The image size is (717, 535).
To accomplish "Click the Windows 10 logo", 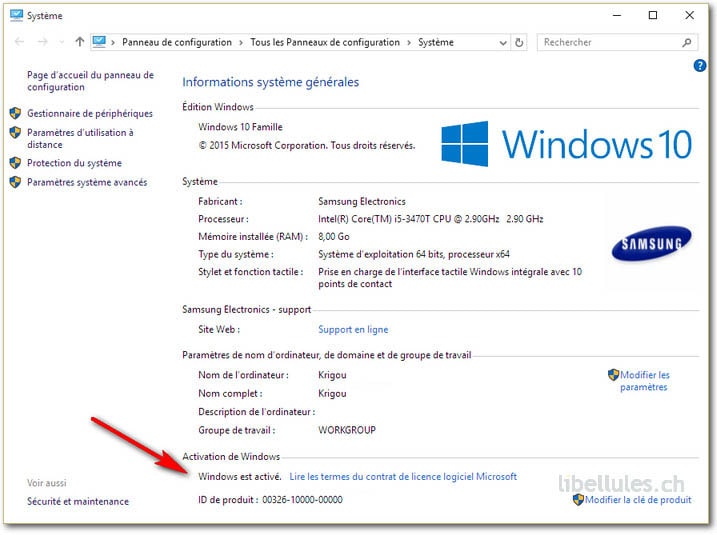I will (567, 144).
